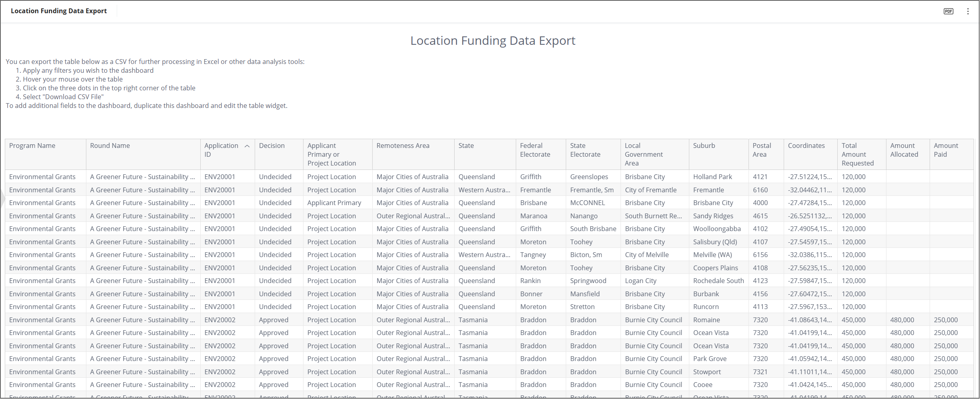Sort table by Decision column header
Image resolution: width=980 pixels, height=399 pixels.
pos(272,146)
